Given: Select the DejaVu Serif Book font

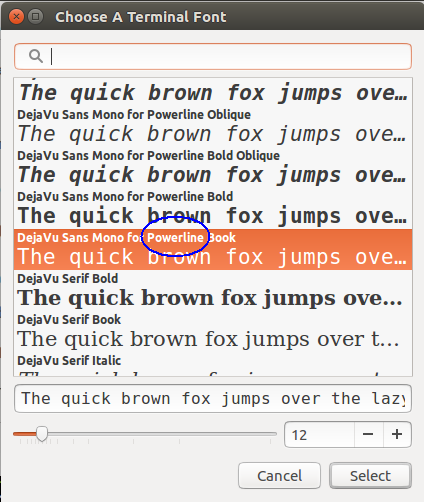Looking at the screenshot, I should point(213,331).
